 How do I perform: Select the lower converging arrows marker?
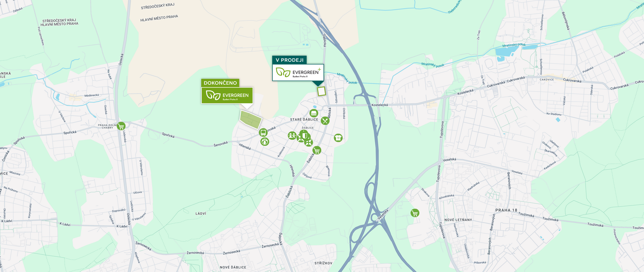pyautogui.click(x=308, y=143)
